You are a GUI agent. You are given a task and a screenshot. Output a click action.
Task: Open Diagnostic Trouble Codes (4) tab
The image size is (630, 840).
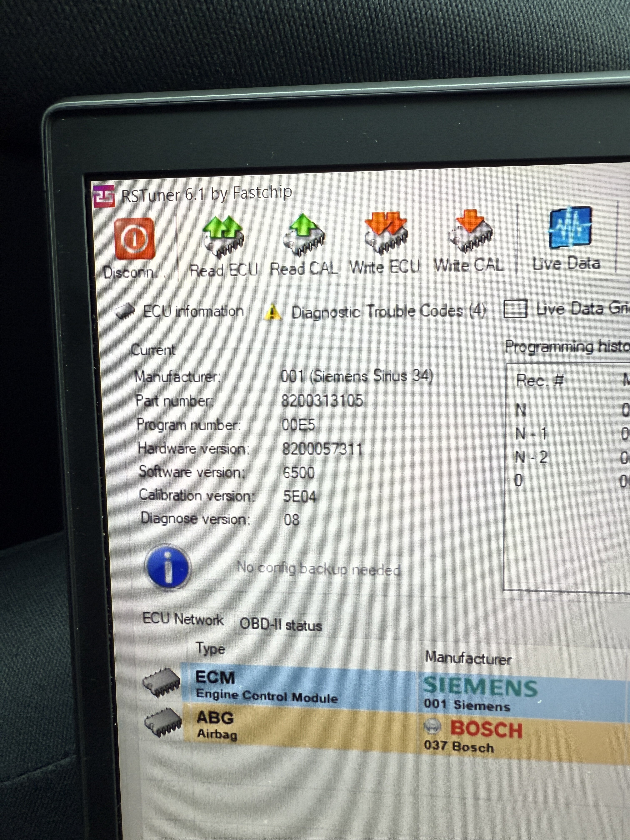pyautogui.click(x=375, y=311)
